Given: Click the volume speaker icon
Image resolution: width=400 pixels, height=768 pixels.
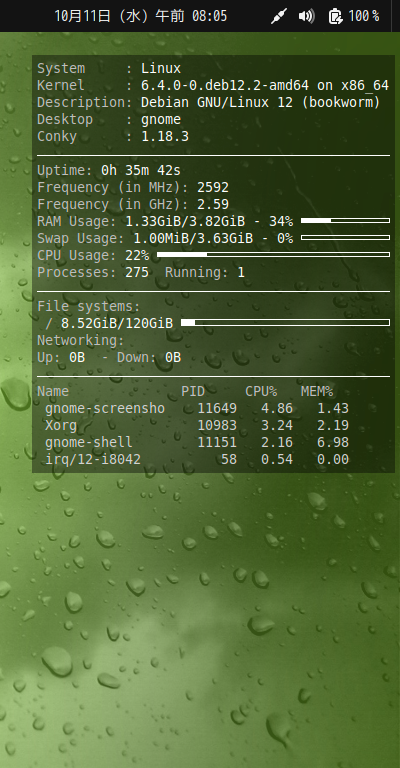Looking at the screenshot, I should 306,16.
